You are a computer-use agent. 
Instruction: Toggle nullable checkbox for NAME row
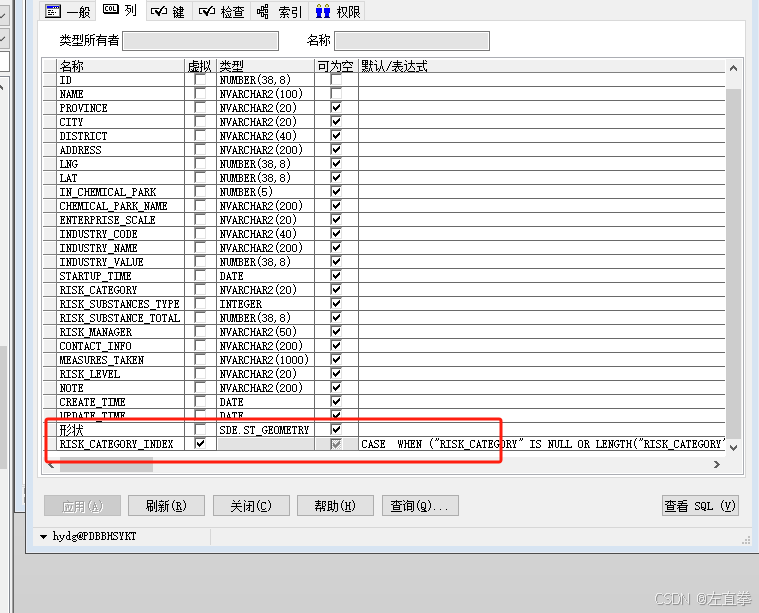click(336, 93)
